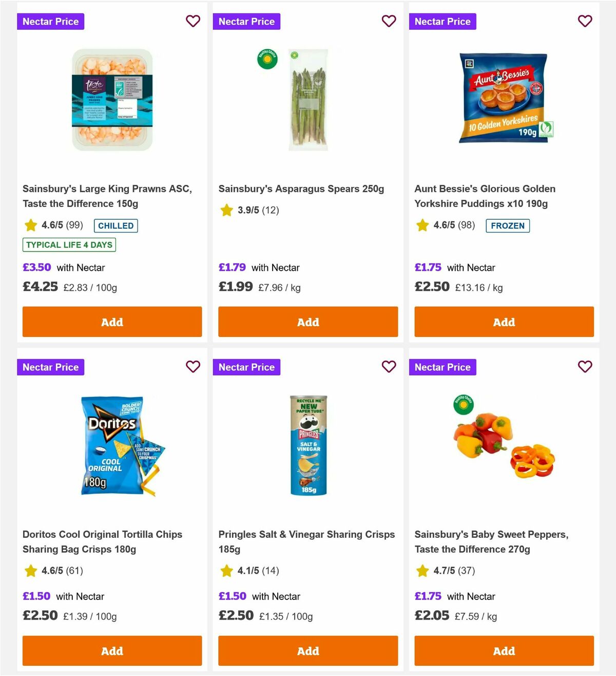Screen dimensions: 616x676
Task: Click the reviews count link on Aunt Bessie's
Action: coord(466,225)
